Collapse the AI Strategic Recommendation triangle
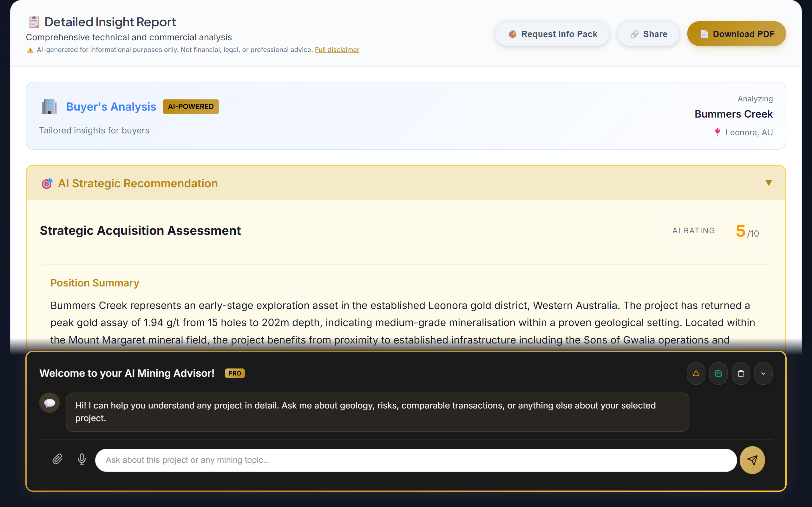Screen dimensions: 812x507 click(x=768, y=183)
